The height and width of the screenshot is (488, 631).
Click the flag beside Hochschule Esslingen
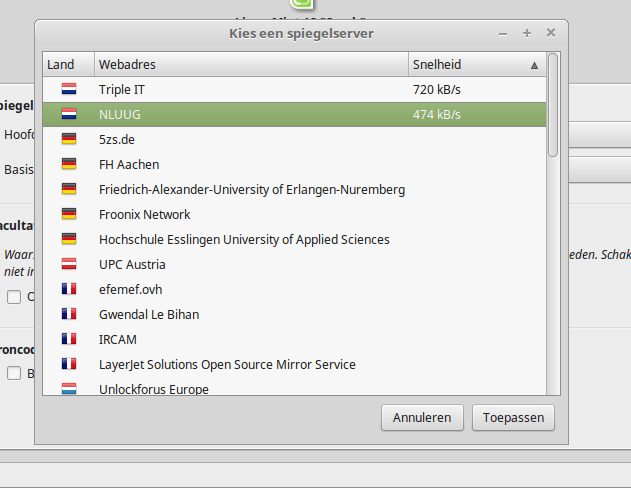[x=69, y=239]
